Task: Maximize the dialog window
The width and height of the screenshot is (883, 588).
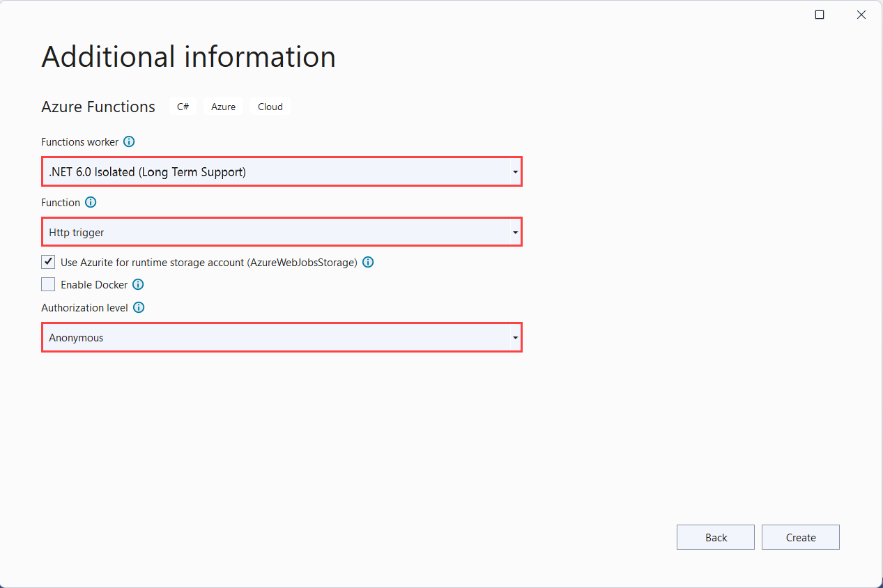Action: [x=819, y=14]
